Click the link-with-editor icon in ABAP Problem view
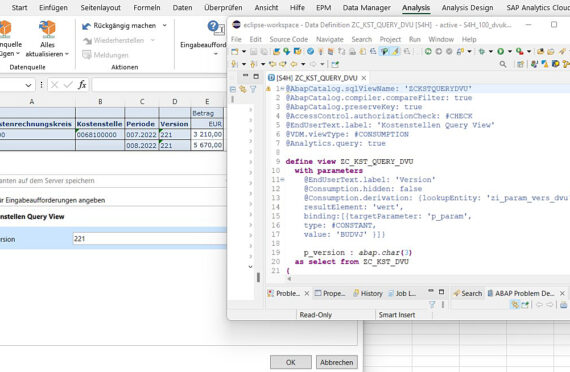 click(x=515, y=305)
